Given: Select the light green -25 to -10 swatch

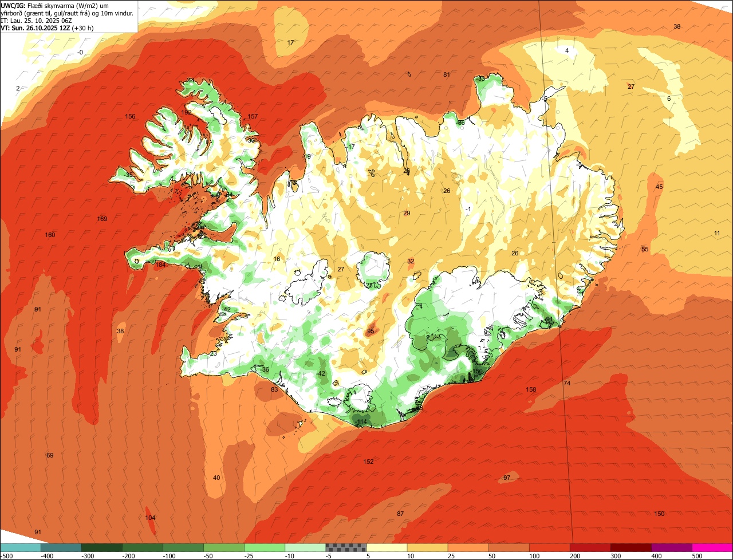Looking at the screenshot, I should 265,547.
